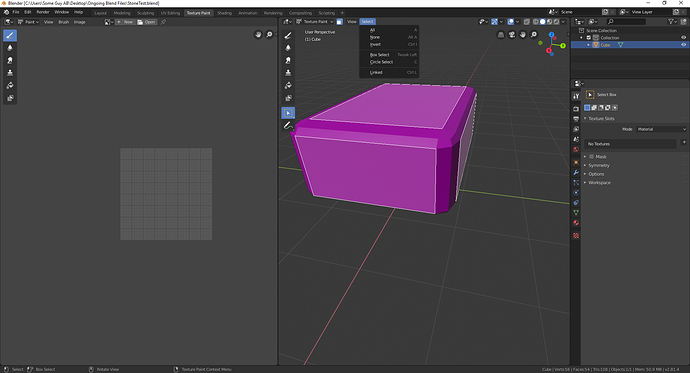Toggle X-ray view in viewport header
Image resolution: width=690 pixels, height=373 pixels.
pos(526,22)
